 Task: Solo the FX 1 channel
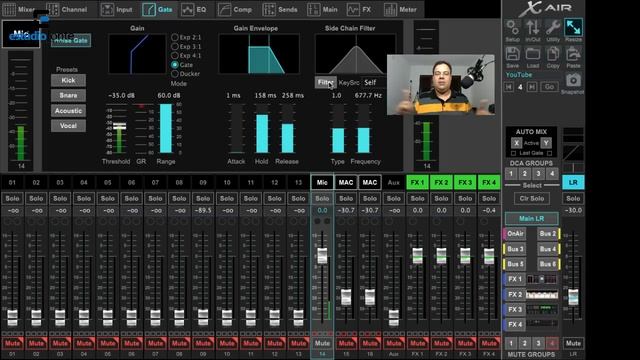(417, 198)
